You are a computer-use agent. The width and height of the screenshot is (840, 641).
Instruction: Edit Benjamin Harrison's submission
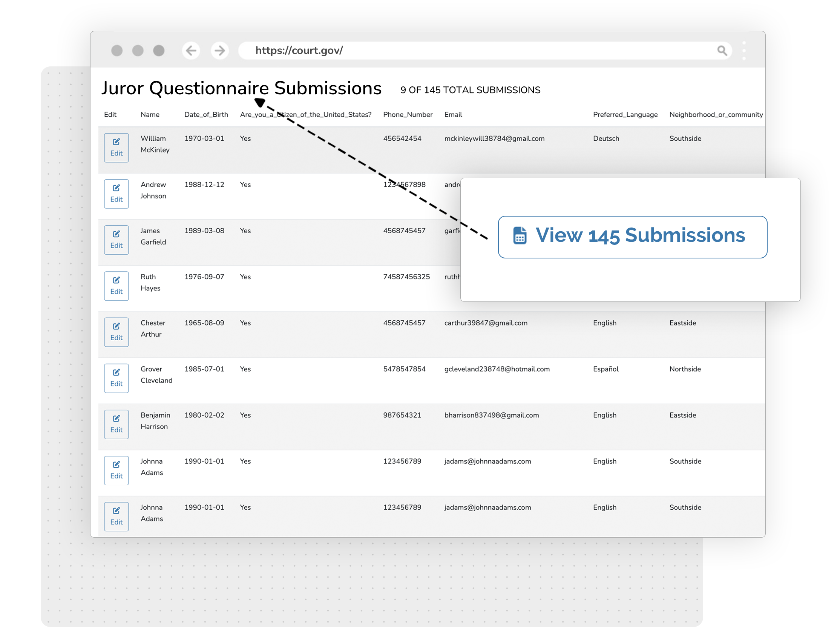coord(116,425)
